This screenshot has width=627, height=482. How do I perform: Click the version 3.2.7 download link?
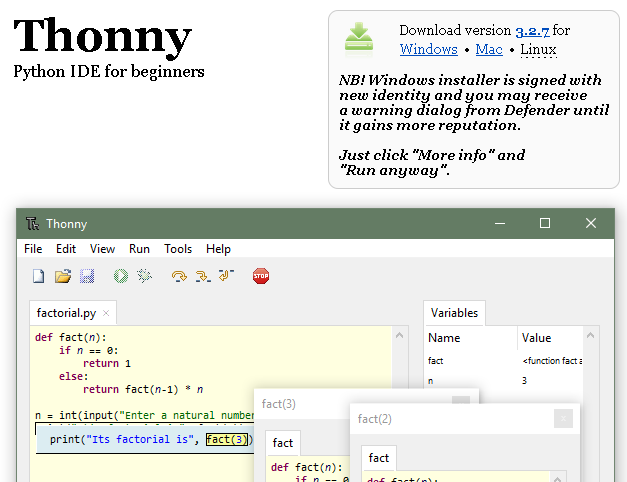pyautogui.click(x=532, y=31)
